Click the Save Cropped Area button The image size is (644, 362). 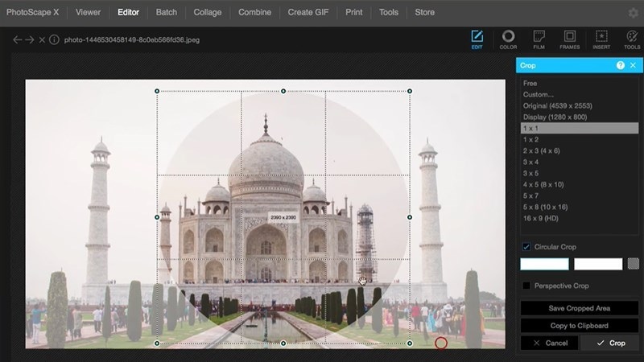[x=579, y=308]
